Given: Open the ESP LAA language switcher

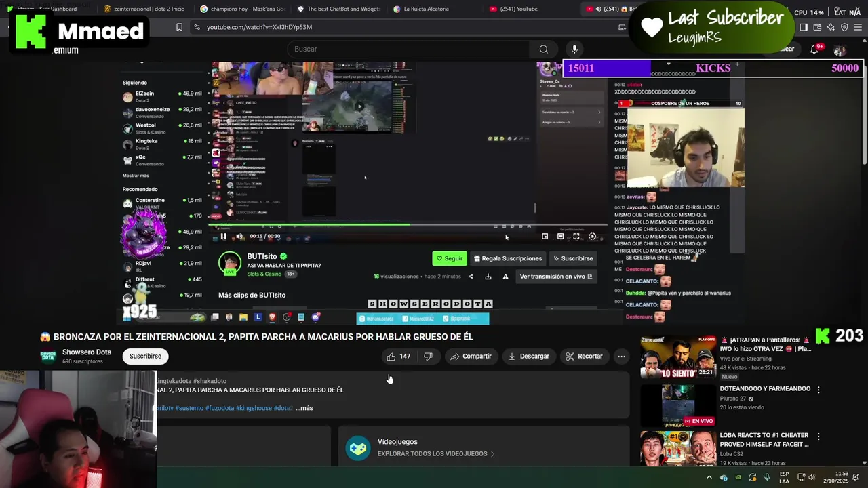Looking at the screenshot, I should click(784, 478).
